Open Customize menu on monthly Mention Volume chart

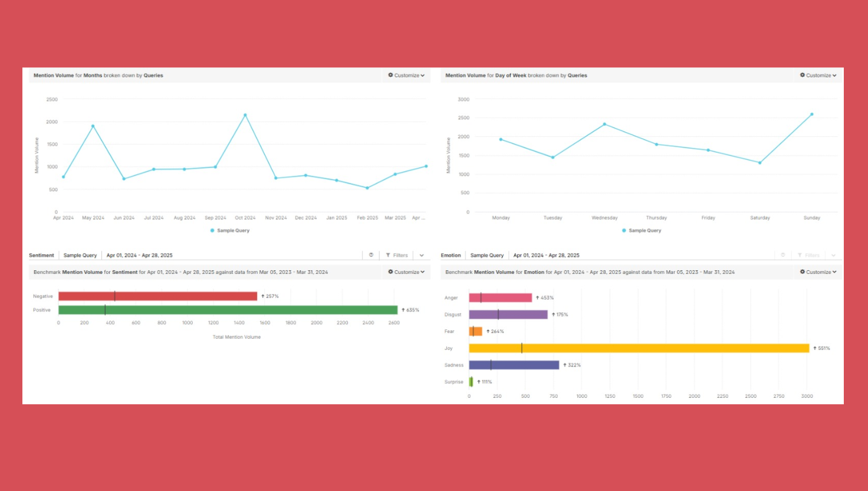406,76
